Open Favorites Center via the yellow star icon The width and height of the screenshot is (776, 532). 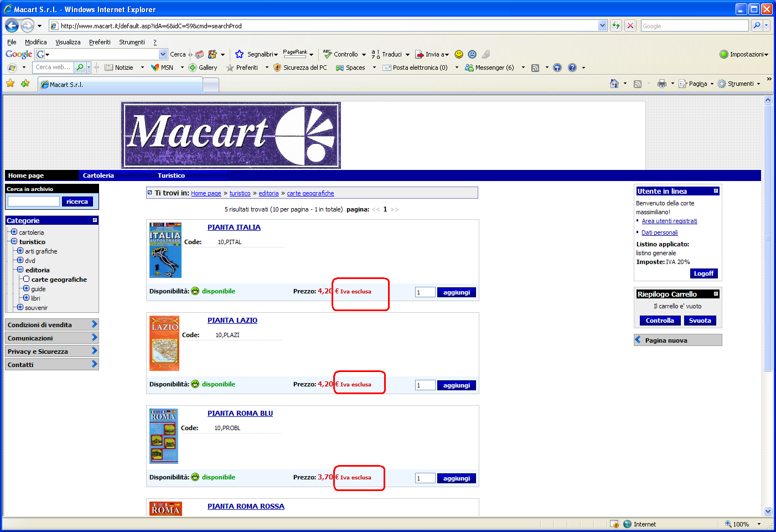tap(11, 84)
